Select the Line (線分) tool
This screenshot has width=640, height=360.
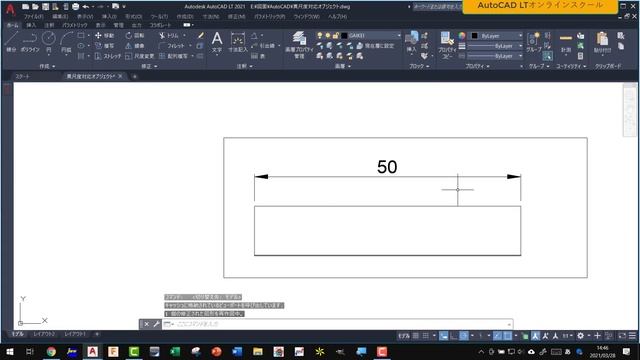click(11, 42)
